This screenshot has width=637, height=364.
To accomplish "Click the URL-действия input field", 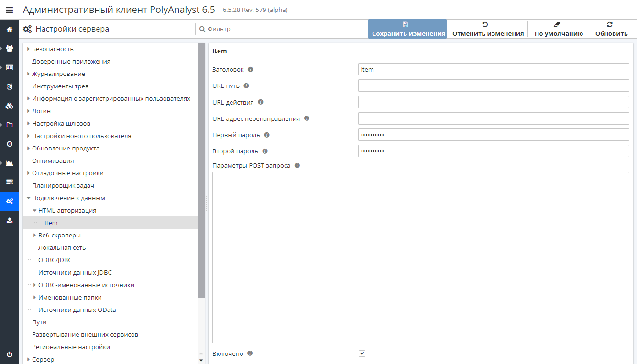I will (494, 102).
